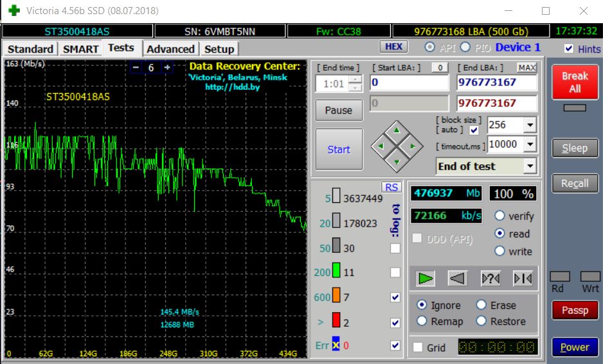Click the 20 ms gray block indicator
The image size is (603, 364).
point(336,220)
